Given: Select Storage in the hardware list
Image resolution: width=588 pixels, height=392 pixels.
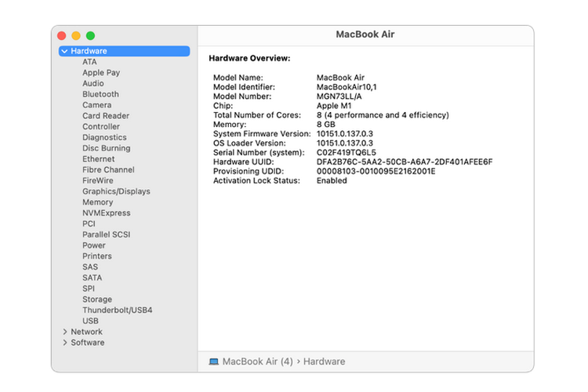Looking at the screenshot, I should point(97,299).
